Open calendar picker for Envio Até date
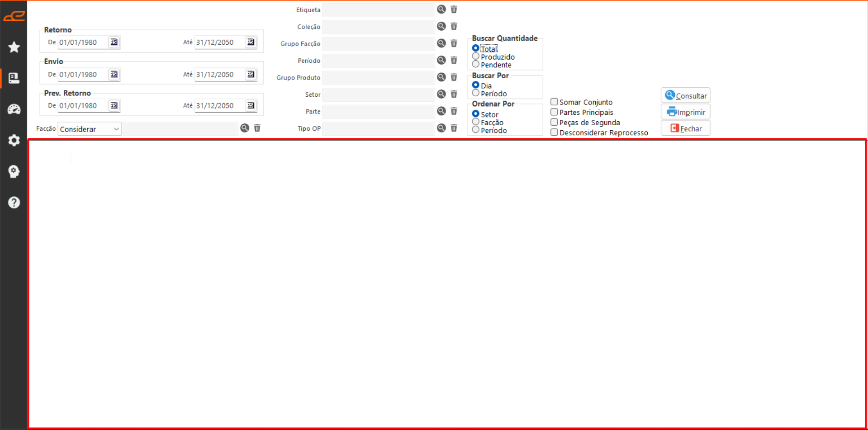 251,74
